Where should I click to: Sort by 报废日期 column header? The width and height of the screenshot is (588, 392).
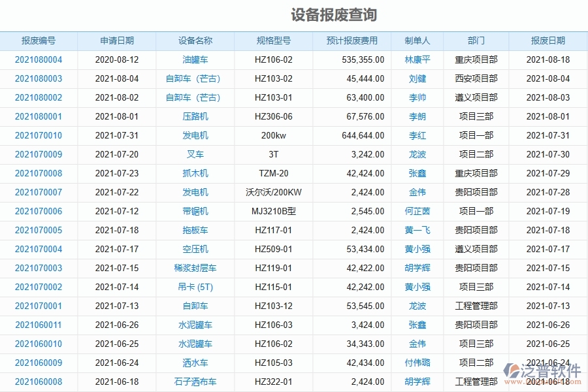(x=547, y=41)
